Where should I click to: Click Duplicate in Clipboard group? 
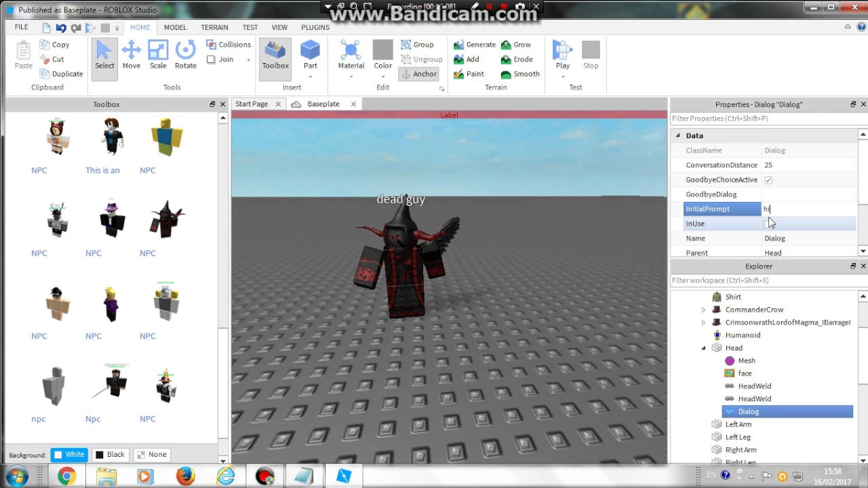coord(61,74)
